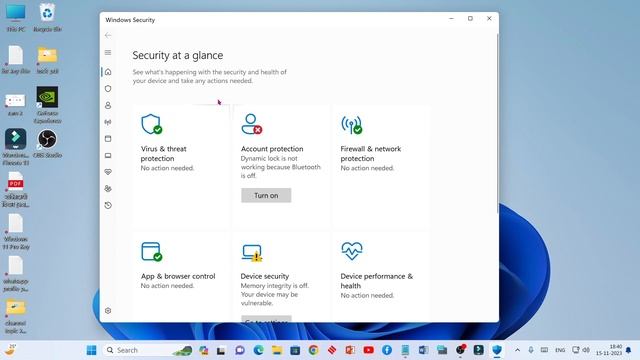The image size is (640, 360).
Task: Open Microsoft Edge from taskbar
Action: [x=258, y=350]
